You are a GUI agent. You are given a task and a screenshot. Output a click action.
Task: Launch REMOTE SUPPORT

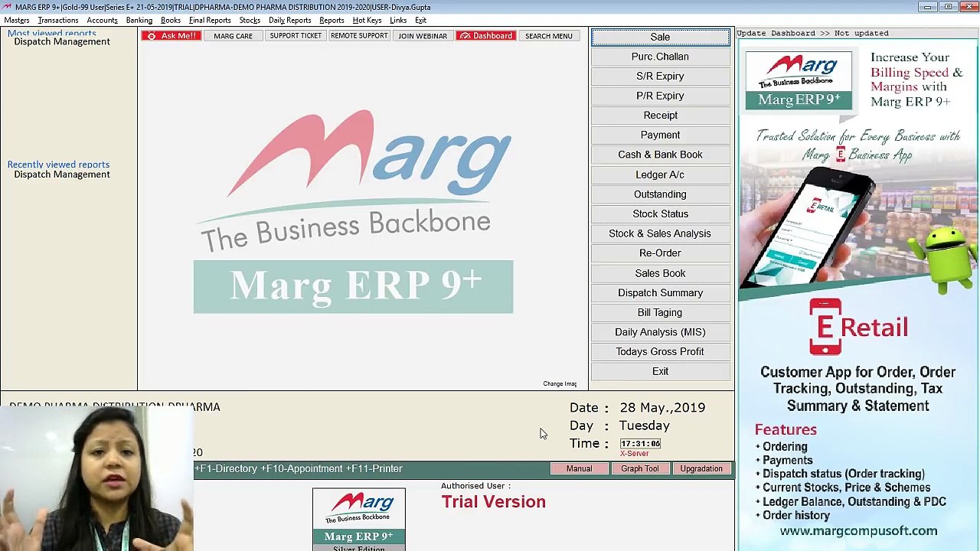click(x=359, y=36)
